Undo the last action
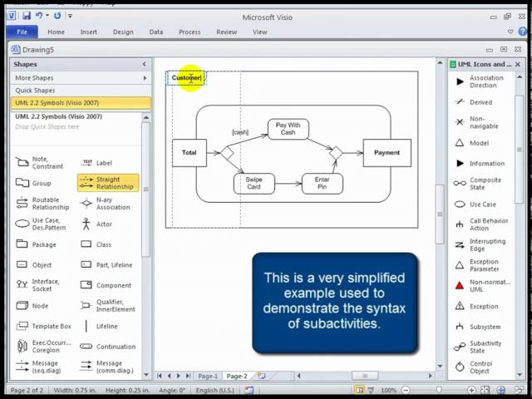 point(39,15)
